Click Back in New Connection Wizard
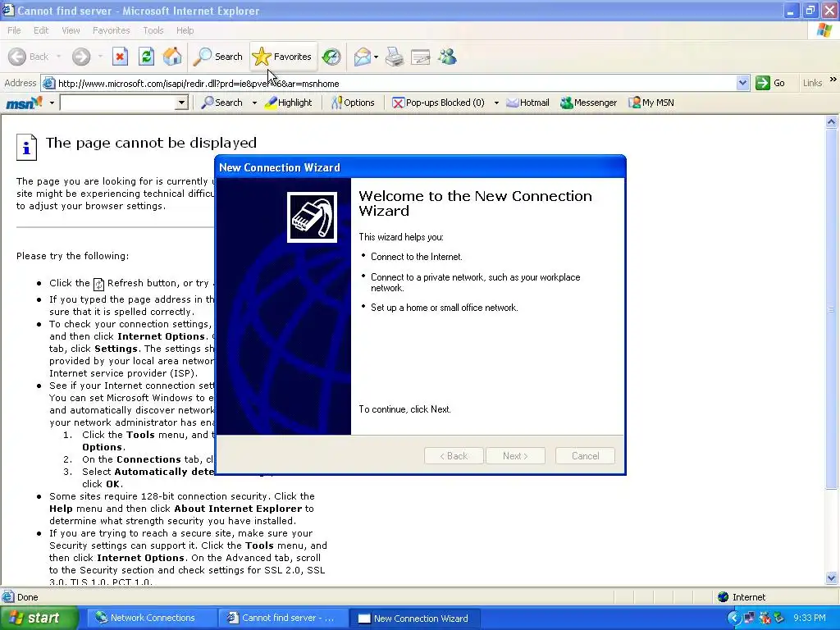 454,456
